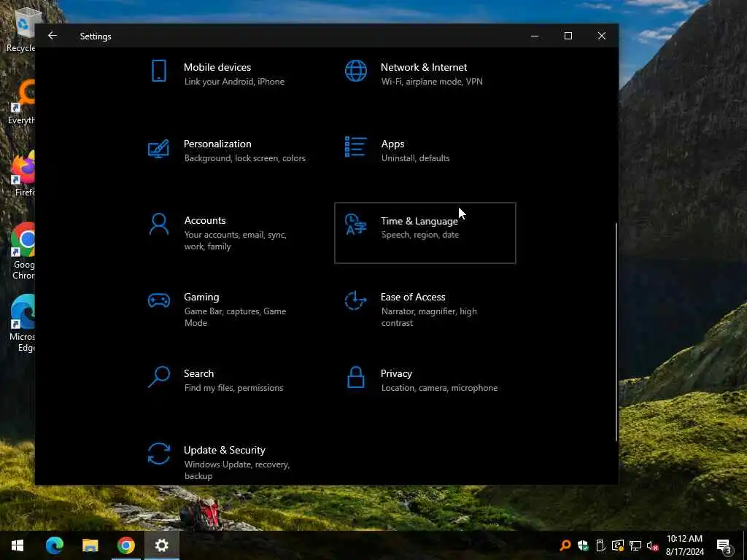
Task: Open the Update & Security sync icon
Action: coord(158,454)
